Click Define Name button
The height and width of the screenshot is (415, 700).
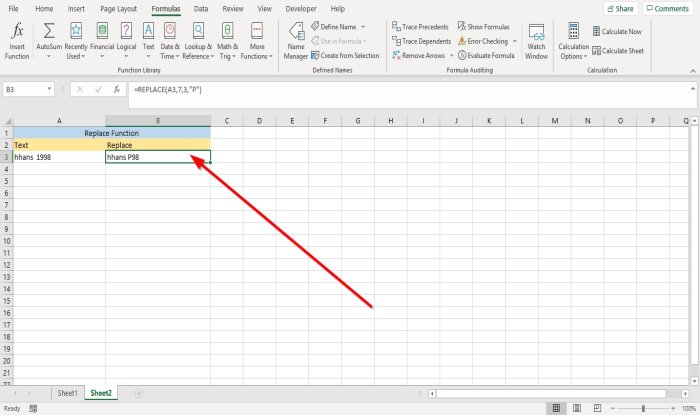click(334, 27)
